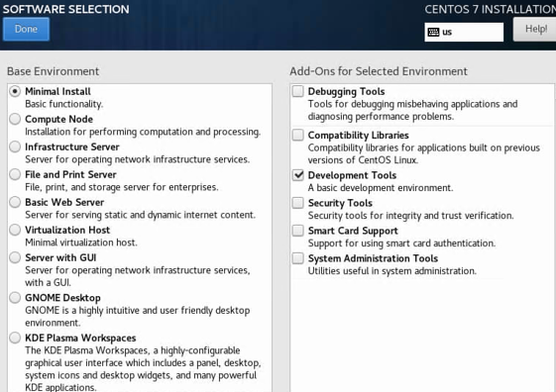Screen dimensions: 556x392
Task: Open the Help! button
Action: point(535,29)
